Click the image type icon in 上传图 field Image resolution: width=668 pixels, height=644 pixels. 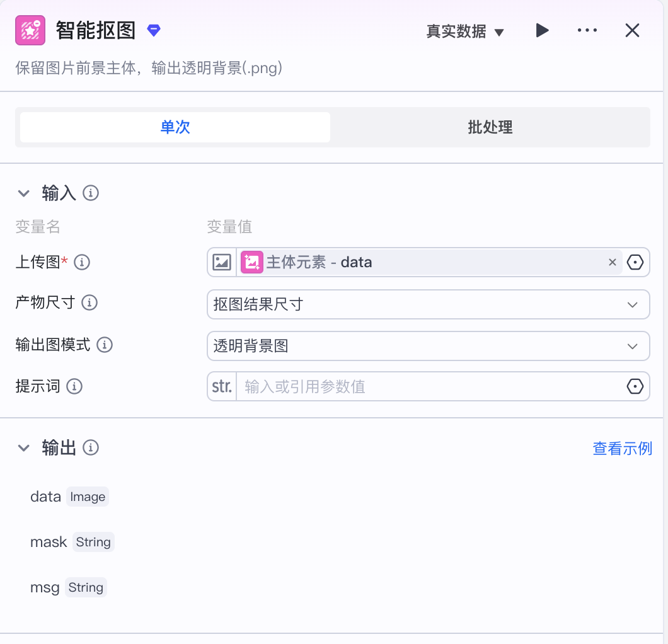point(222,262)
